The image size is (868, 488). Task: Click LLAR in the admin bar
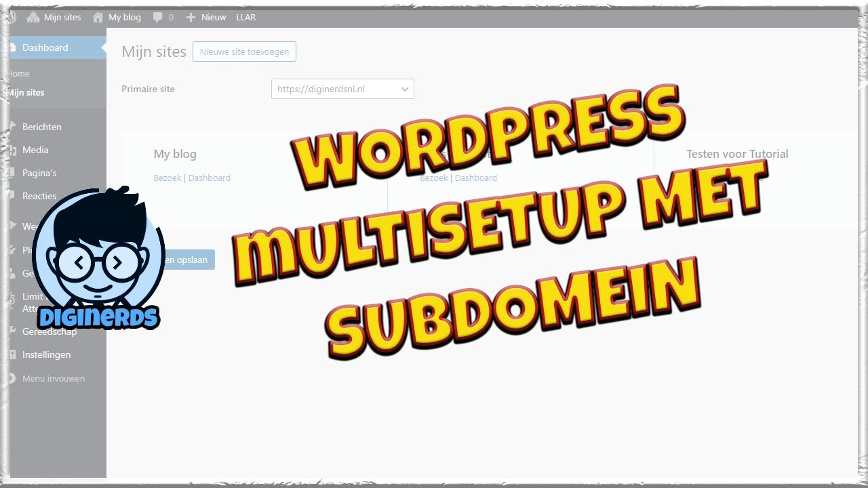(246, 18)
